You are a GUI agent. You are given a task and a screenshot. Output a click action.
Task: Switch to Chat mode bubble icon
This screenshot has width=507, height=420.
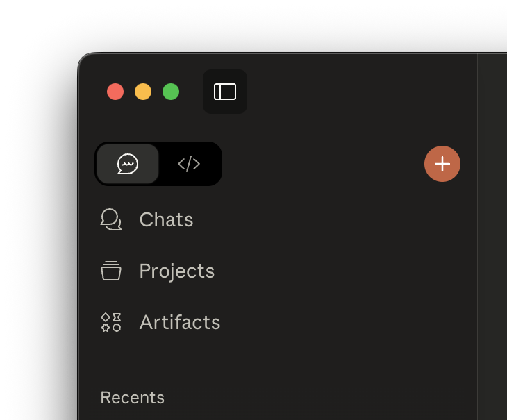[128, 164]
